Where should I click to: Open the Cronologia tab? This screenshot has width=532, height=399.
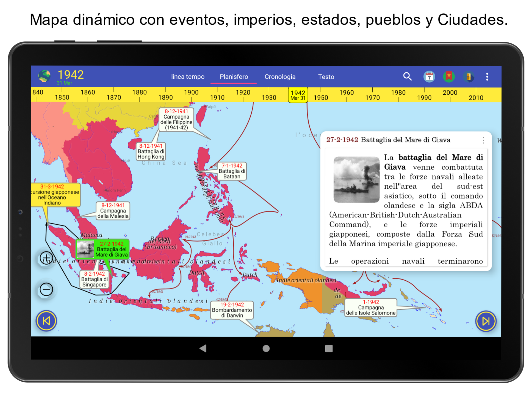pos(280,77)
